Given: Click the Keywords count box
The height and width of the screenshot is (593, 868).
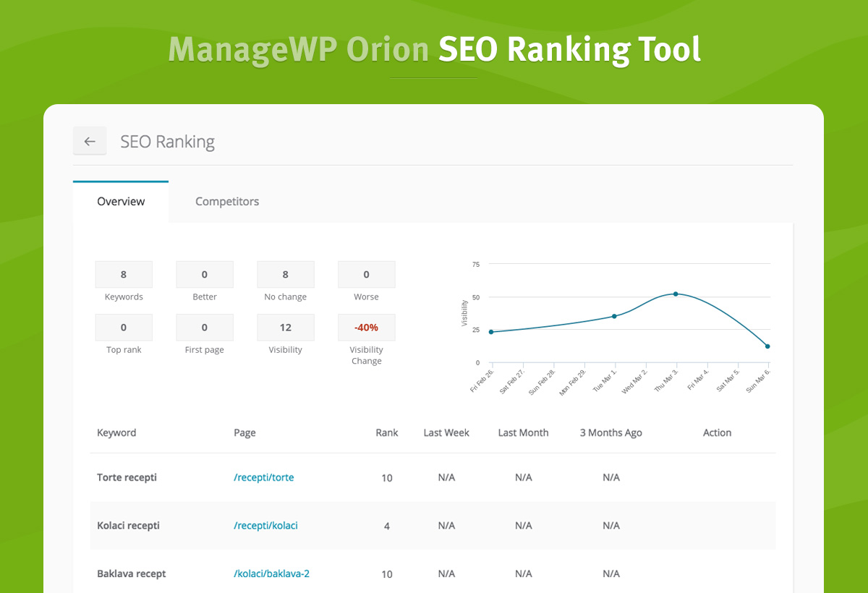Looking at the screenshot, I should [124, 275].
